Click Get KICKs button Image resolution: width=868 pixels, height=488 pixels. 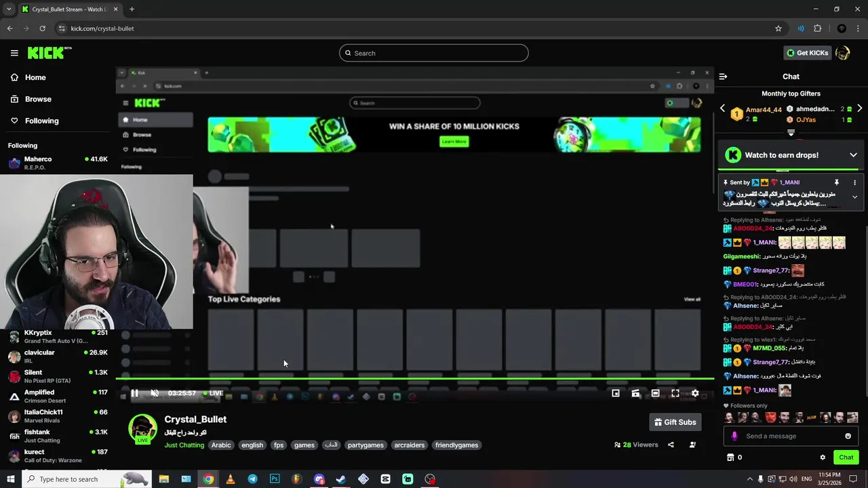click(807, 53)
